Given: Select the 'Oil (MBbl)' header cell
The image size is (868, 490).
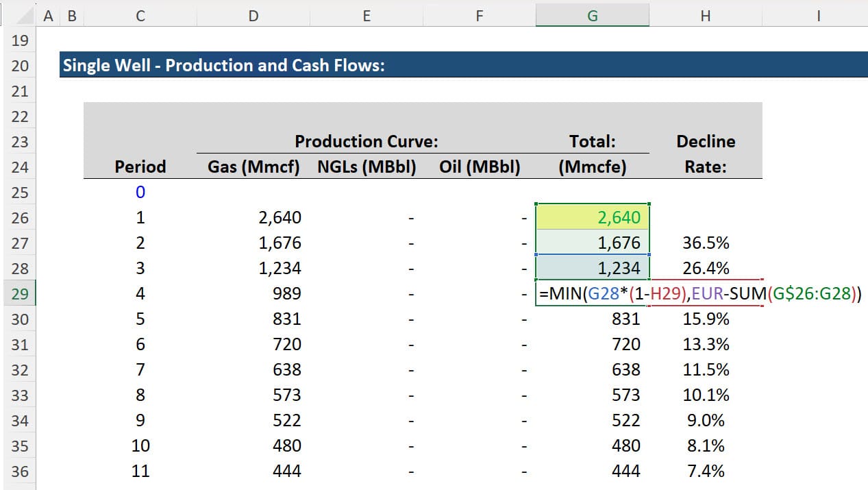Looking at the screenshot, I should pos(479,167).
